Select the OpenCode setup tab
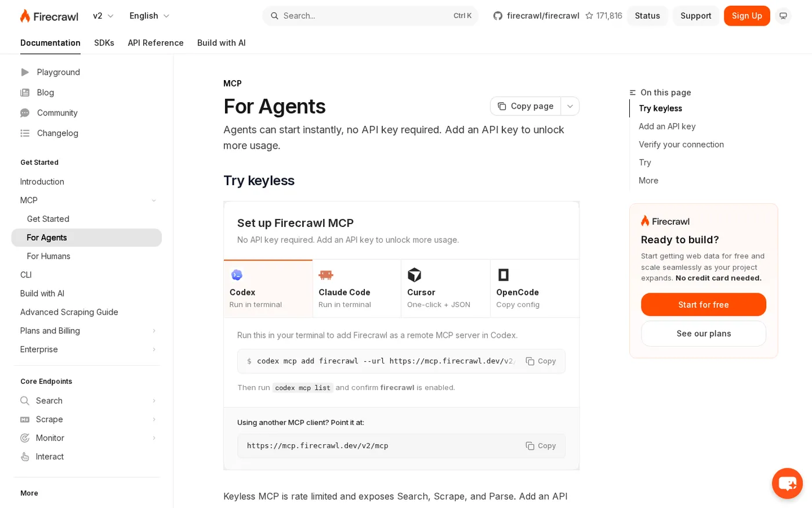812x508 pixels. pos(535,289)
